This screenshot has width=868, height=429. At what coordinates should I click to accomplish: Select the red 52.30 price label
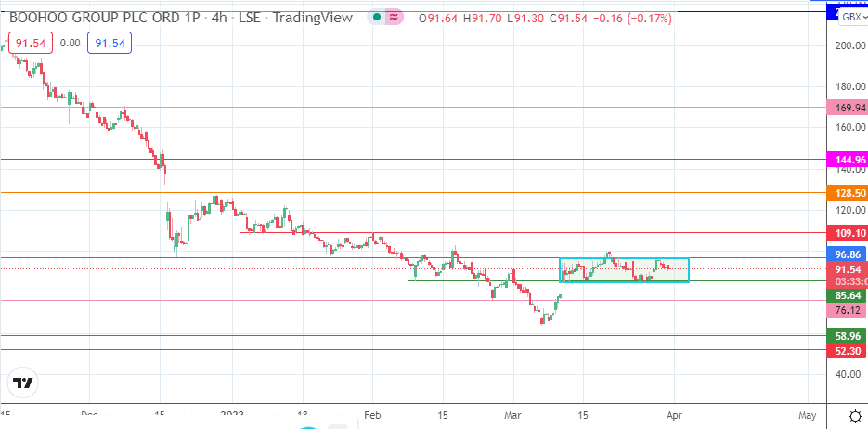click(x=847, y=350)
